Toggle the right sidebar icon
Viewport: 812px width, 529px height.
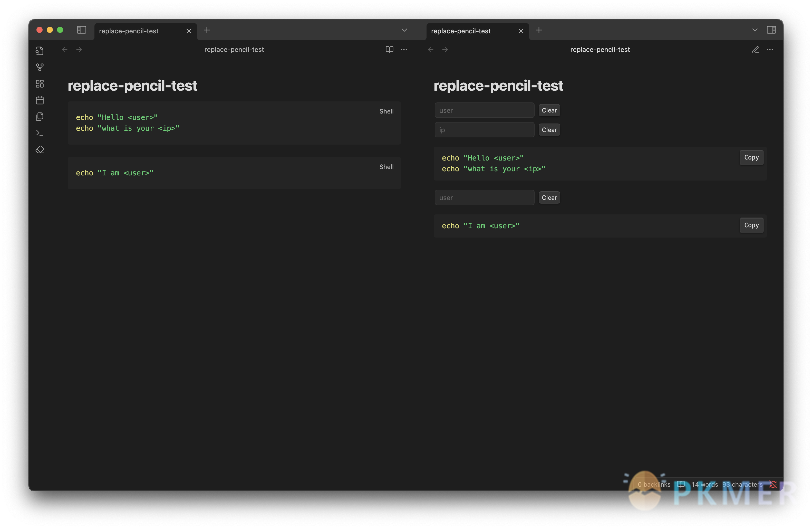(771, 30)
